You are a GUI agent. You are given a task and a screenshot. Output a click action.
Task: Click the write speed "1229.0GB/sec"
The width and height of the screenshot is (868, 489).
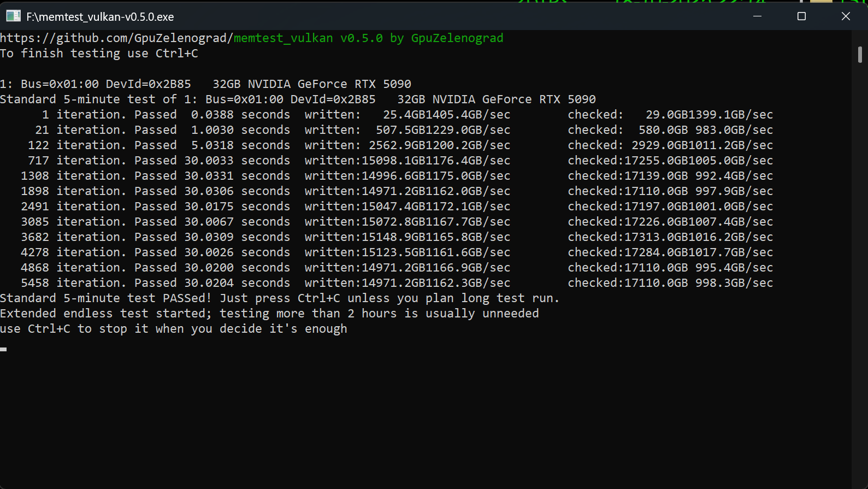468,130
